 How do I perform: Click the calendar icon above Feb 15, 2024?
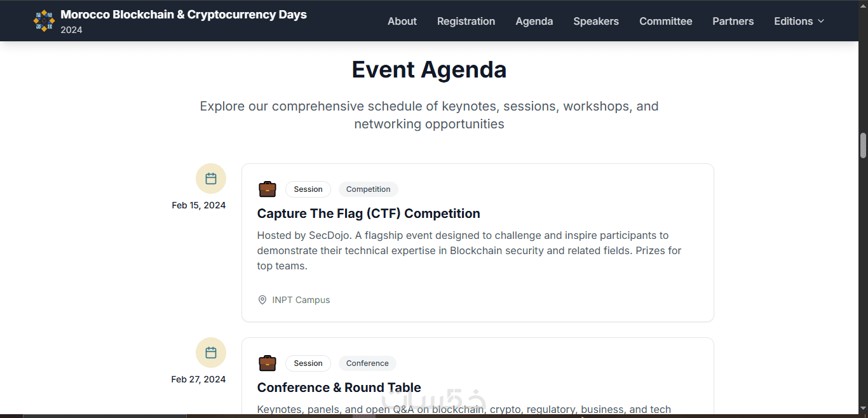click(x=211, y=179)
